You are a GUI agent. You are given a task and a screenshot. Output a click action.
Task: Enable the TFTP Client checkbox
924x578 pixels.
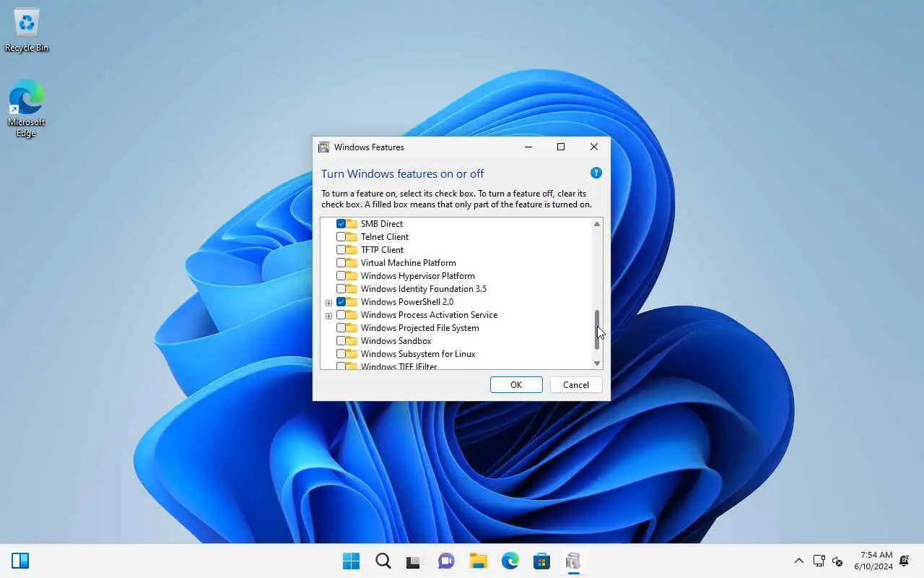pos(341,250)
